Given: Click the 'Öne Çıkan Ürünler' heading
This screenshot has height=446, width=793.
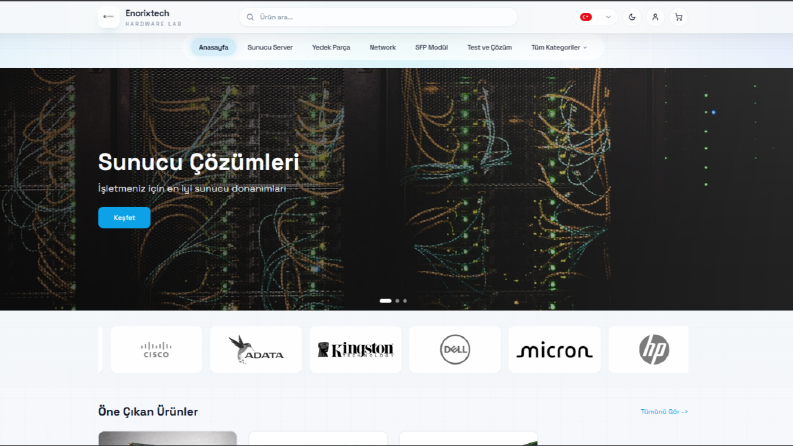Looking at the screenshot, I should tap(148, 412).
